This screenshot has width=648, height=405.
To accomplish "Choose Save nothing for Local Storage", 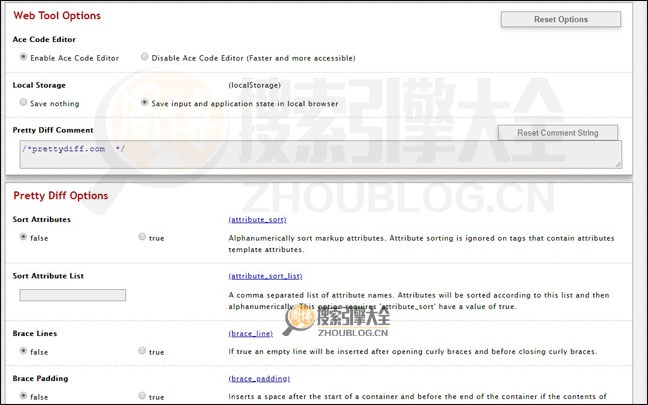I will point(24,102).
